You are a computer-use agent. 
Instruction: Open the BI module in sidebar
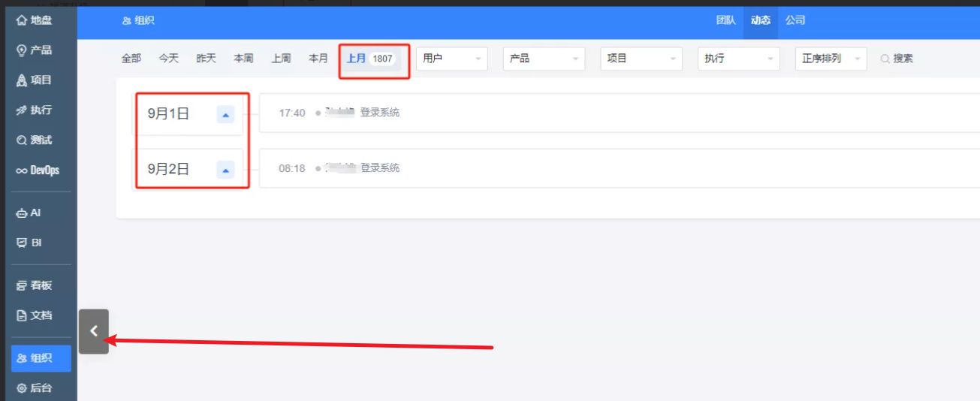30,243
